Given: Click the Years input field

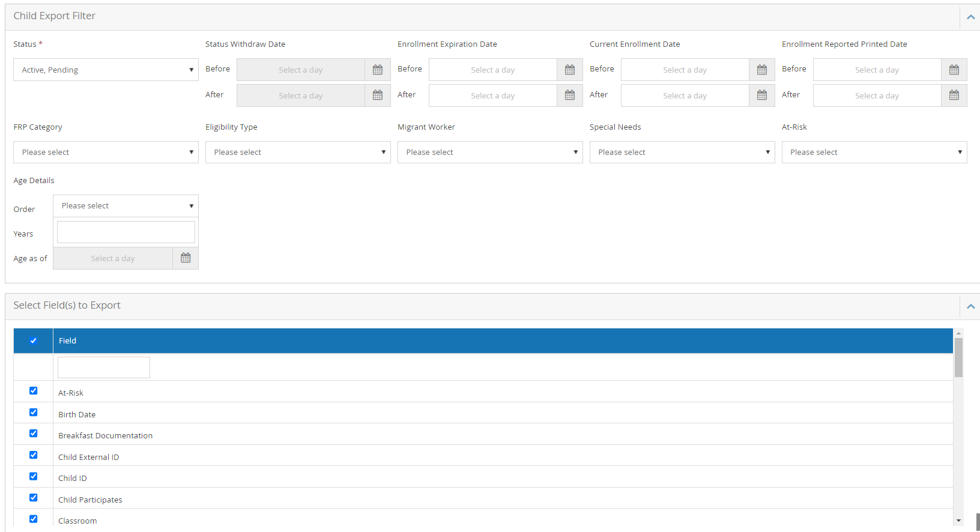Looking at the screenshot, I should (x=126, y=232).
